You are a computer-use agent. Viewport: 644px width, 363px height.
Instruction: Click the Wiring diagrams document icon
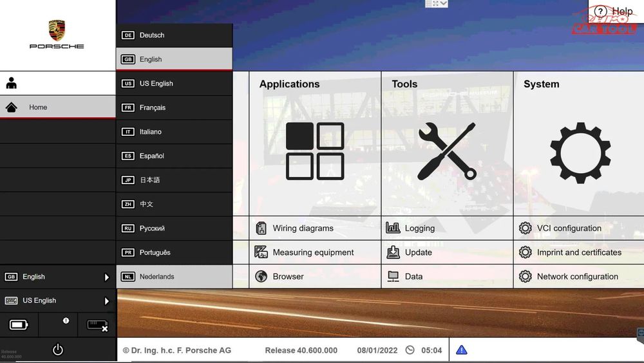(x=261, y=228)
